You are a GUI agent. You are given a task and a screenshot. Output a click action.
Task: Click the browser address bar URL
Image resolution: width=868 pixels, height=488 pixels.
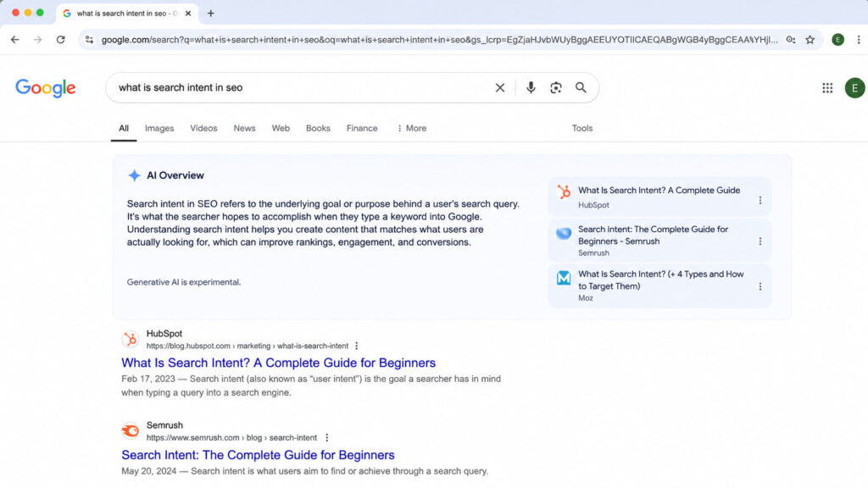[440, 40]
